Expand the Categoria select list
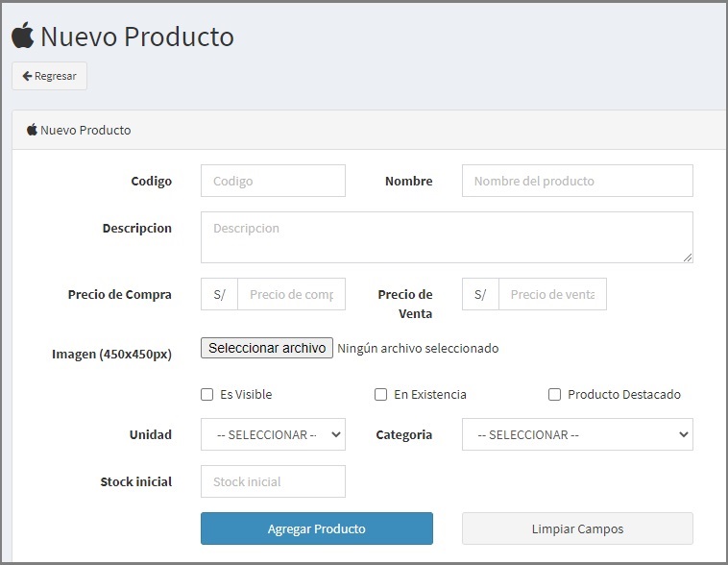The height and width of the screenshot is (565, 728). pyautogui.click(x=577, y=434)
